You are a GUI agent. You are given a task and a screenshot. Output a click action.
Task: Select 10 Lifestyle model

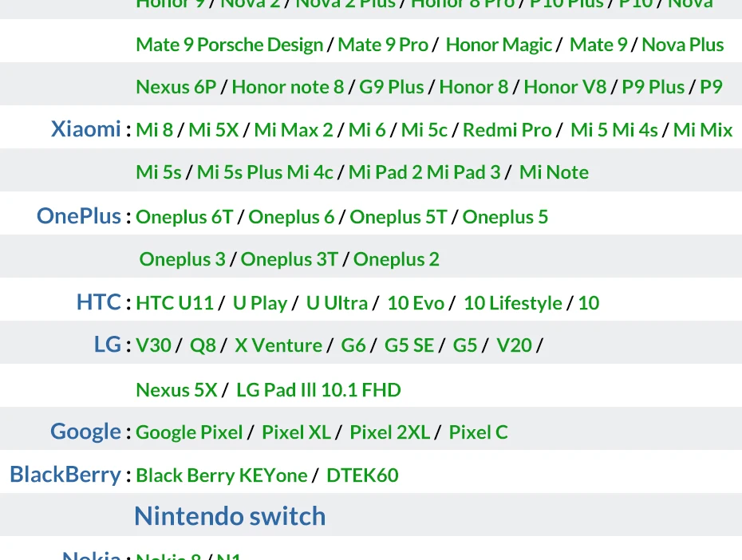tap(512, 303)
